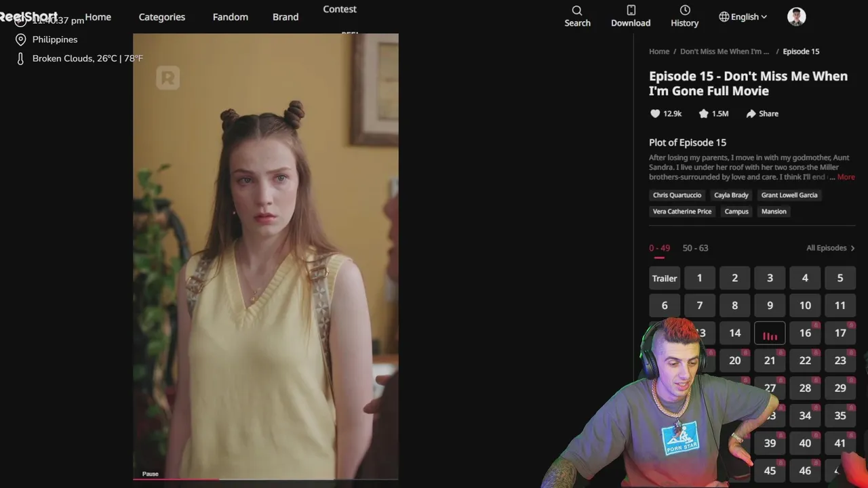Open the Cayla Brady tag
Screen dimensions: 868x488
pyautogui.click(x=731, y=195)
